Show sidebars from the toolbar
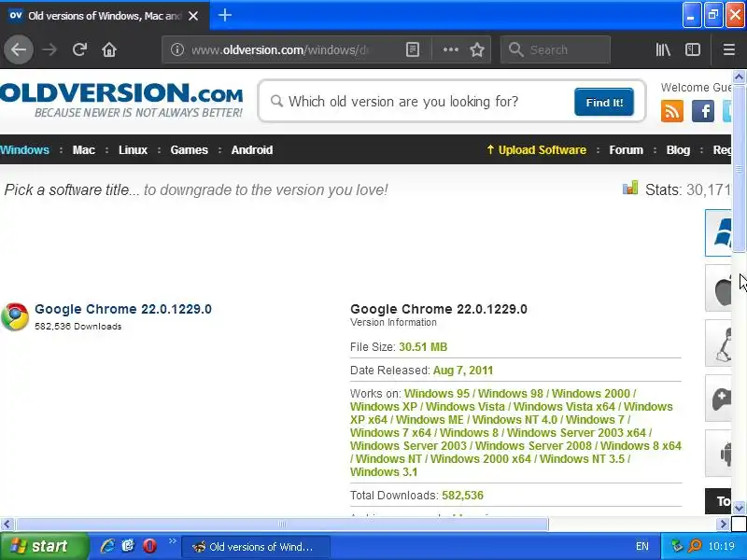The image size is (747, 560). coord(692,49)
